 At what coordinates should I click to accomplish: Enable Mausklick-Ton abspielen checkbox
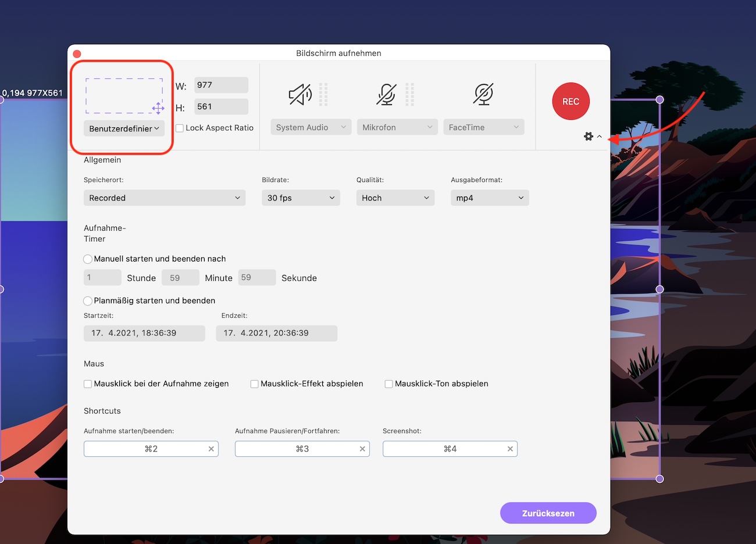(x=388, y=384)
